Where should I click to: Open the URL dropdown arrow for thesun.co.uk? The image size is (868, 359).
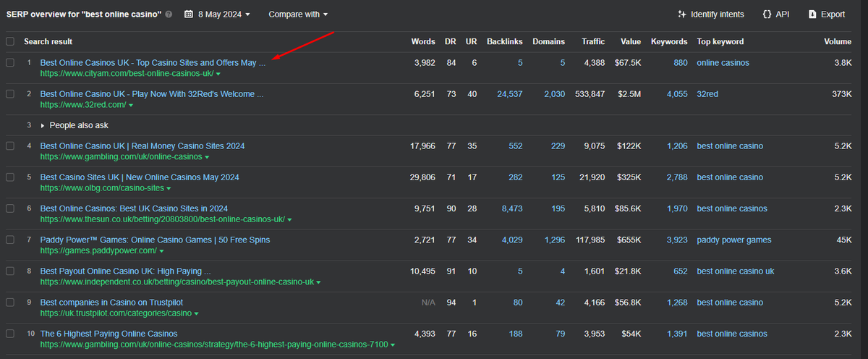pos(289,219)
